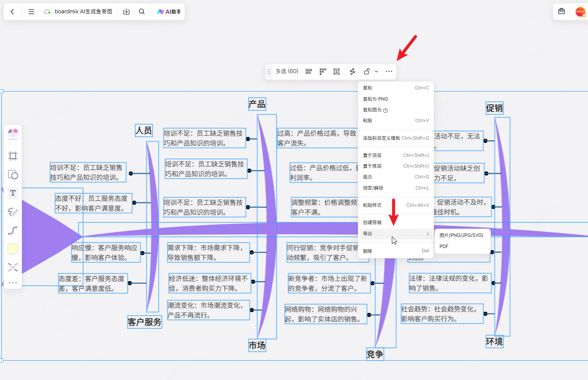This screenshot has width=588, height=380.
Task: Open the template library icon in sidebar
Action: coord(13,134)
